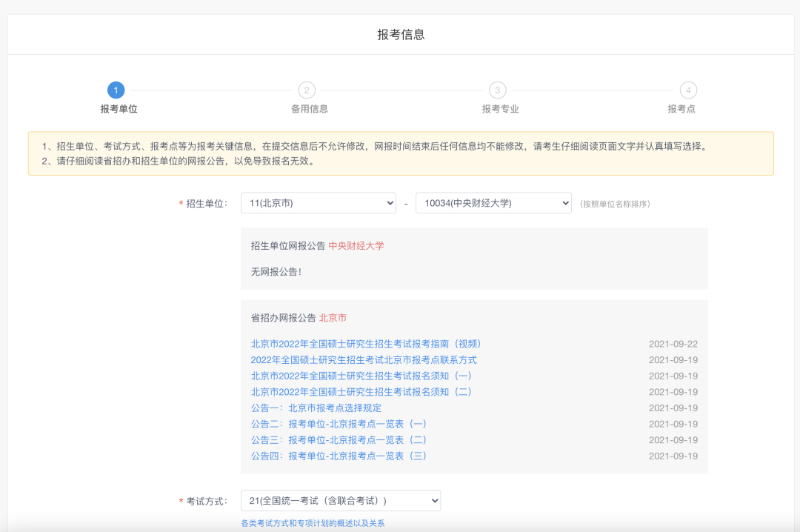Open link 各类考试方式和专项计划的概述以及关系

(x=313, y=523)
